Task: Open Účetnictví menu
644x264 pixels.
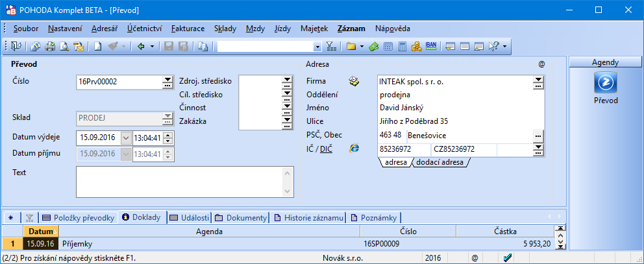Action: [x=145, y=29]
